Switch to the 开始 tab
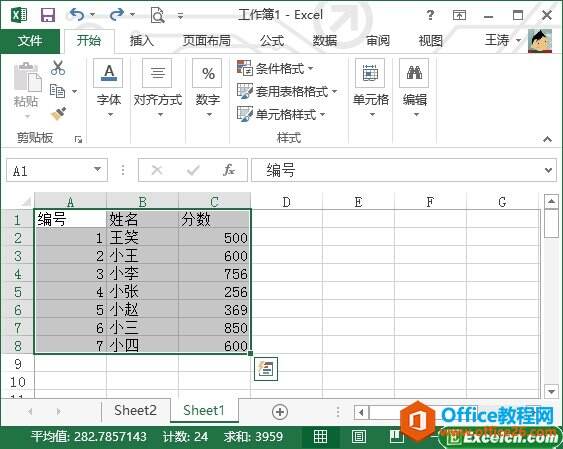Image resolution: width=563 pixels, height=449 pixels. pos(89,41)
